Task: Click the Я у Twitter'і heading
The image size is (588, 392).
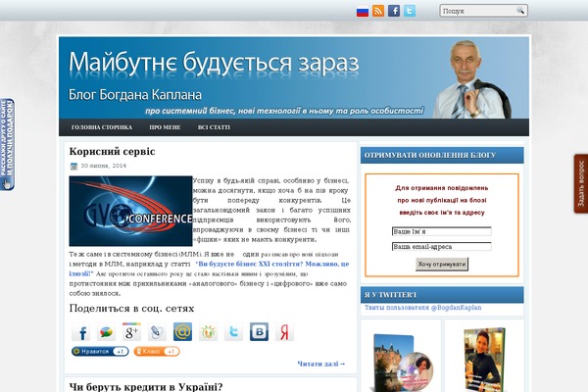Action: coord(390,295)
